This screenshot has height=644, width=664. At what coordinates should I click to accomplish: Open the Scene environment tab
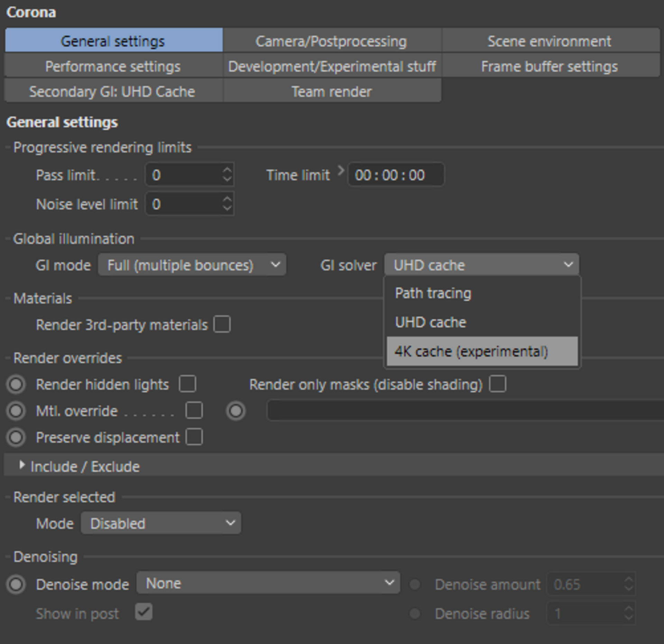551,40
